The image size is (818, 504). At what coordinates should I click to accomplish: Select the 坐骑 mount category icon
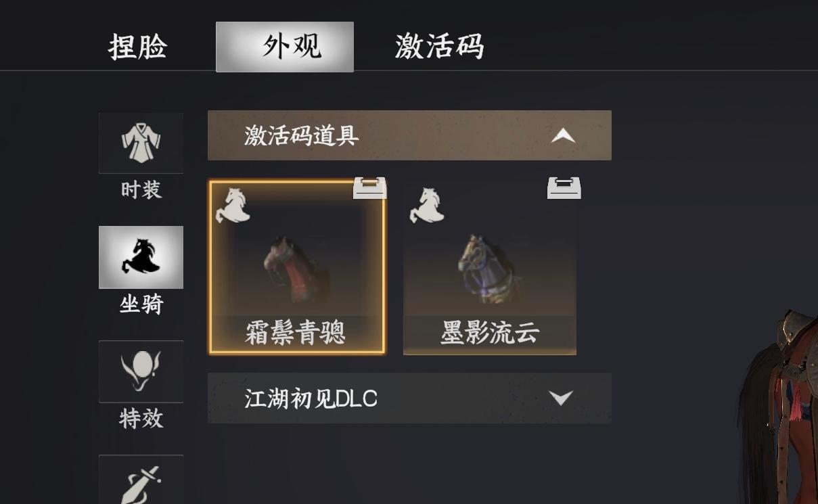pos(141,257)
